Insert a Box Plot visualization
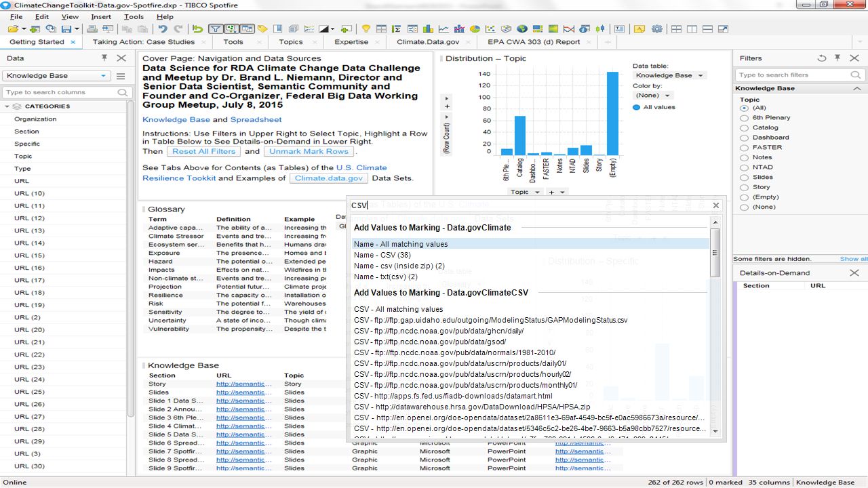This screenshot has height=488, width=868. pyautogui.click(x=599, y=29)
